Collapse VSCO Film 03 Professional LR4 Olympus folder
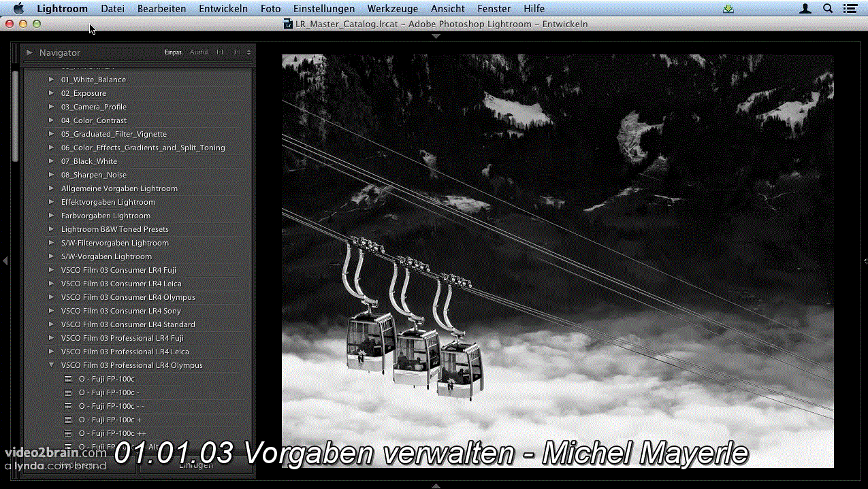Viewport: 868px width, 489px height. tap(51, 365)
